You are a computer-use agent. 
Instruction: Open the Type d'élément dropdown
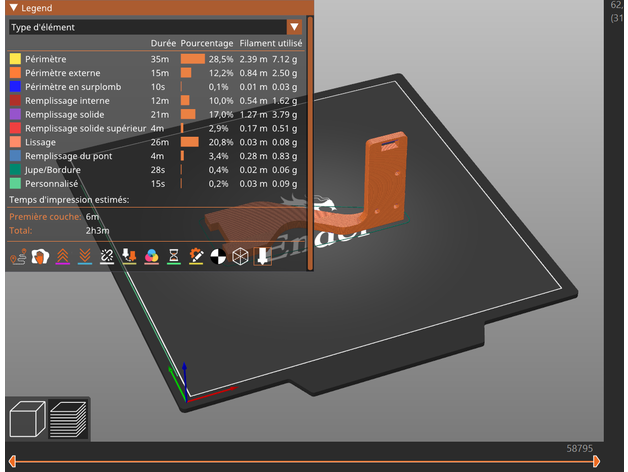pyautogui.click(x=294, y=28)
